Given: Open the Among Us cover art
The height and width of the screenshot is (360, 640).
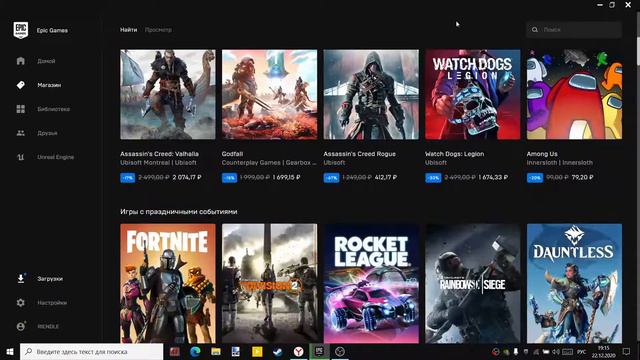Looking at the screenshot, I should point(574,95).
